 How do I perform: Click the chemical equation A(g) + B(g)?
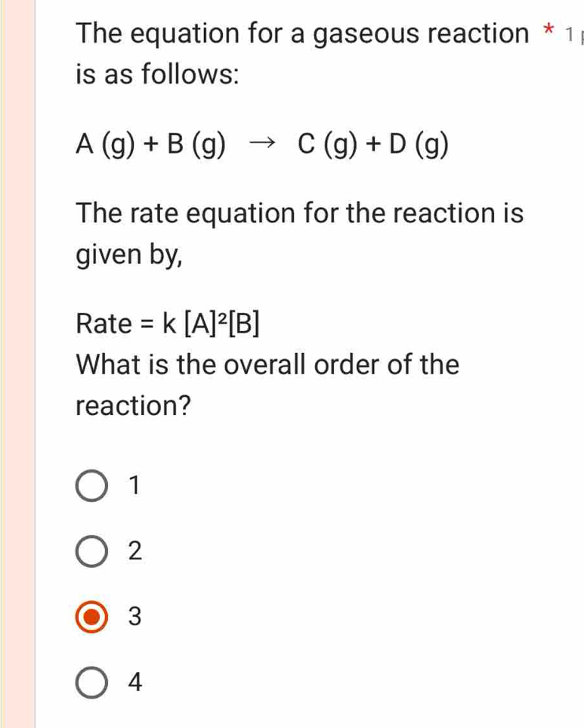click(x=151, y=144)
